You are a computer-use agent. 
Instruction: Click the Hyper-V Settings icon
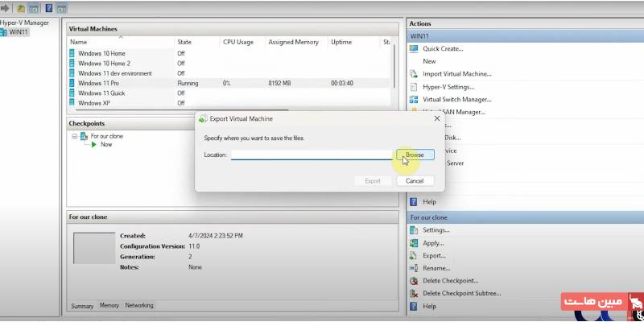[414, 87]
